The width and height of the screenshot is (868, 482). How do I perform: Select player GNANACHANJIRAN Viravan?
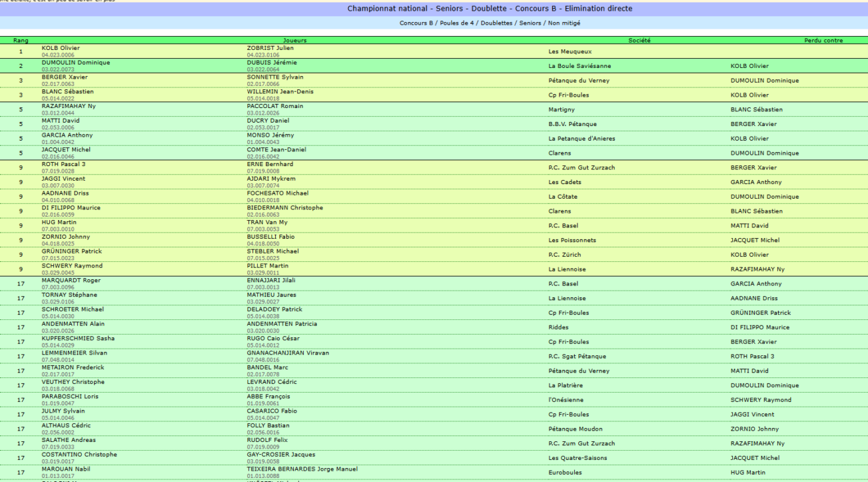[x=288, y=353]
